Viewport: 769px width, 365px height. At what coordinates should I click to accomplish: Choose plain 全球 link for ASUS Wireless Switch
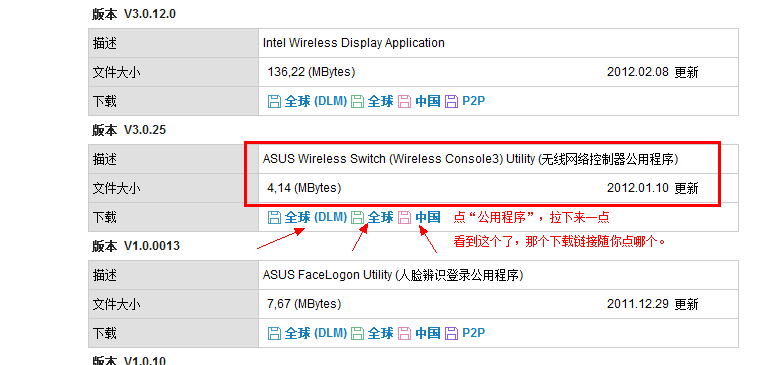click(x=381, y=217)
